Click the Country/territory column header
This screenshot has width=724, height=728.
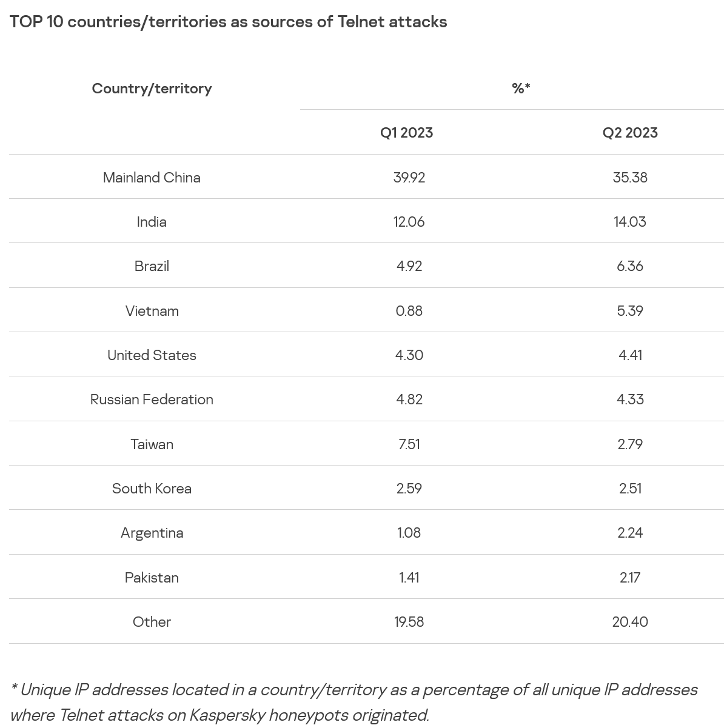[152, 88]
